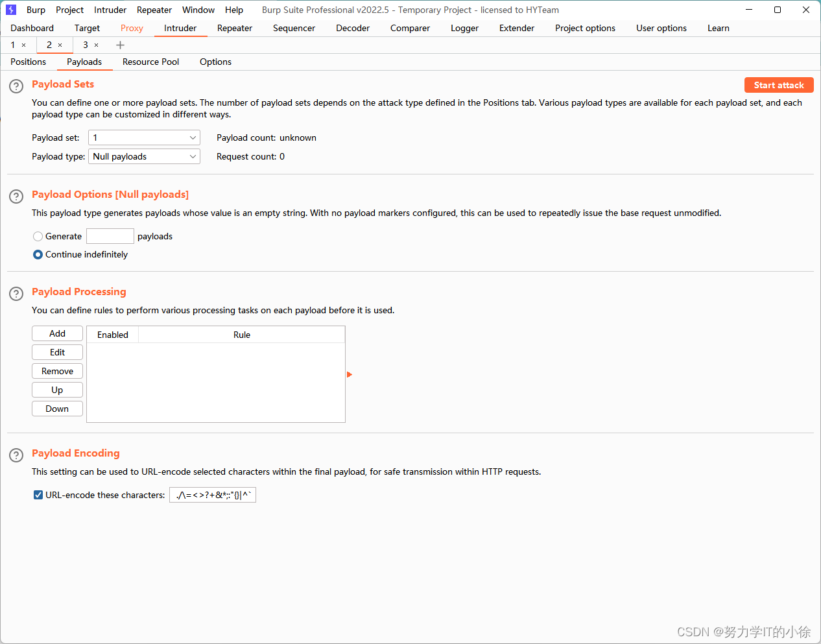Open the Burp menu

pos(36,10)
